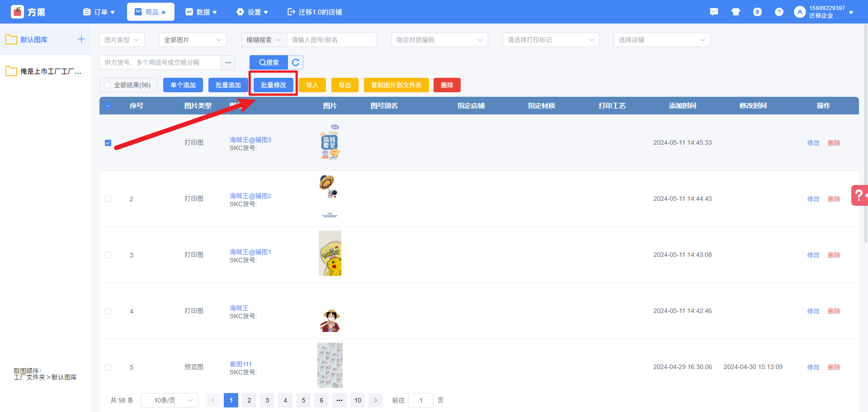The width and height of the screenshot is (868, 412).
Task: Open the 套图111 name link
Action: point(241,364)
